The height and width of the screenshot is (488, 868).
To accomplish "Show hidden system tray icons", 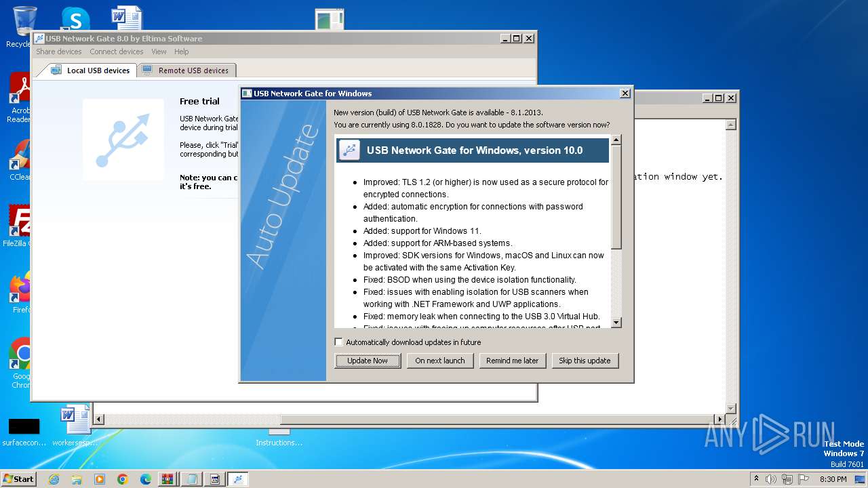I will (x=757, y=479).
